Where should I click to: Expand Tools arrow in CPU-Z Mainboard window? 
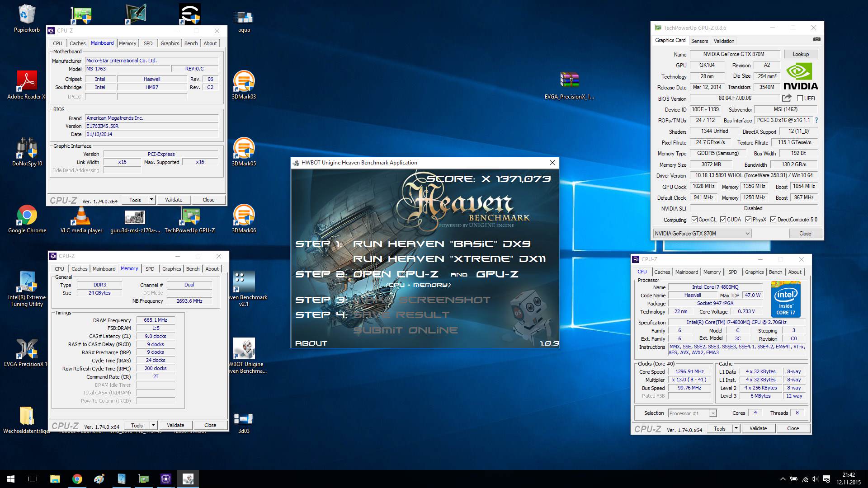pyautogui.click(x=152, y=200)
